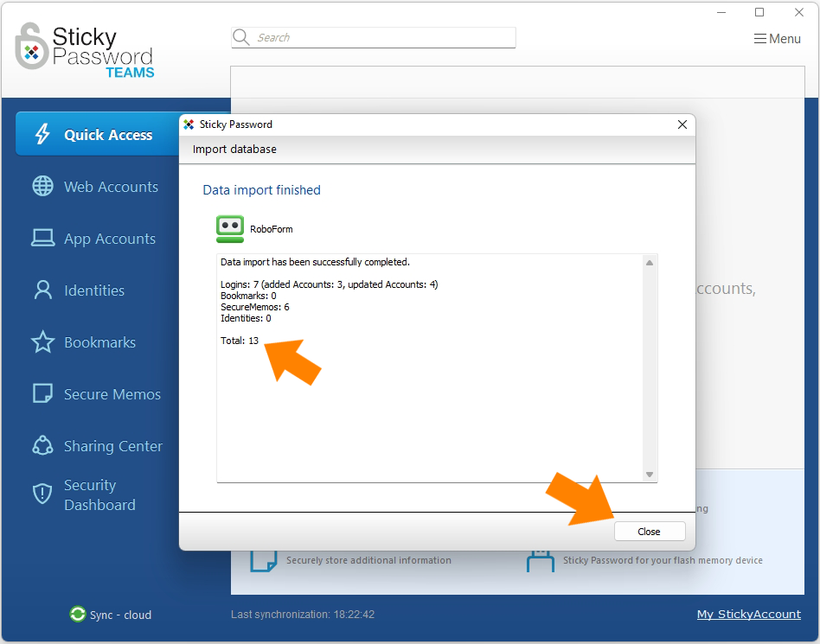The image size is (820, 644).
Task: Click the flash memory device USB icon
Action: [541, 560]
